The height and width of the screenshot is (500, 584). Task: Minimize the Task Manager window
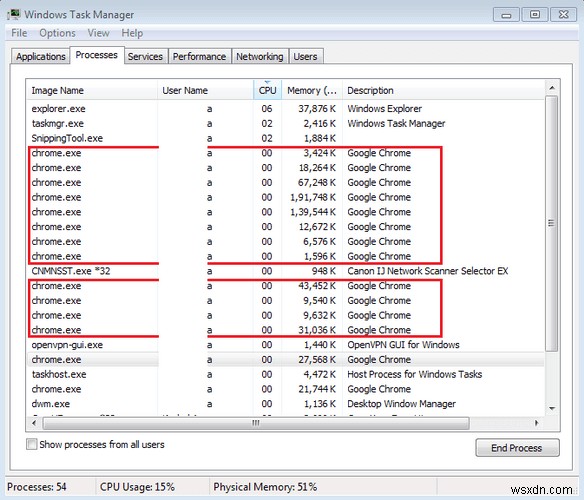[x=506, y=15]
